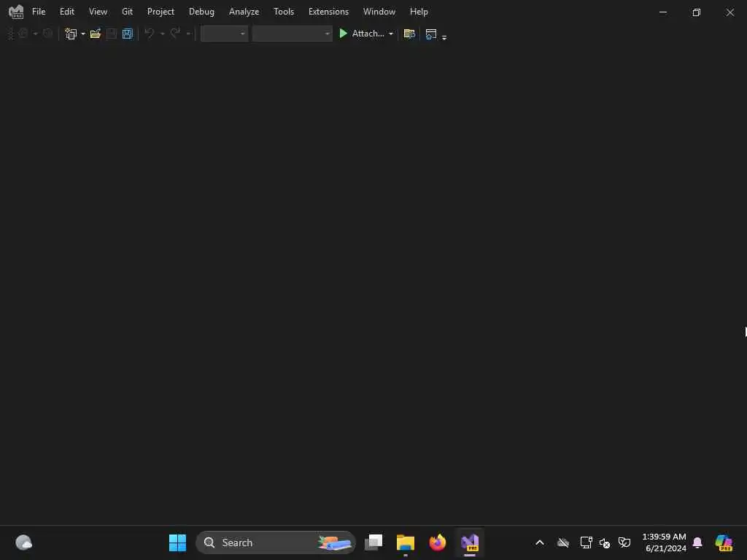
Task: Click the green Attach play button
Action: 343,34
